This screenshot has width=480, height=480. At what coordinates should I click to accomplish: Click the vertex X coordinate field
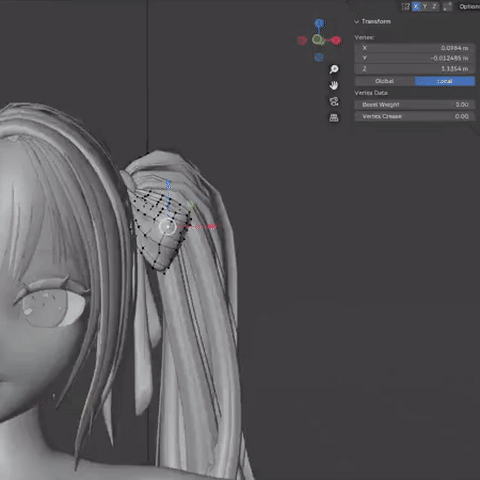(415, 48)
